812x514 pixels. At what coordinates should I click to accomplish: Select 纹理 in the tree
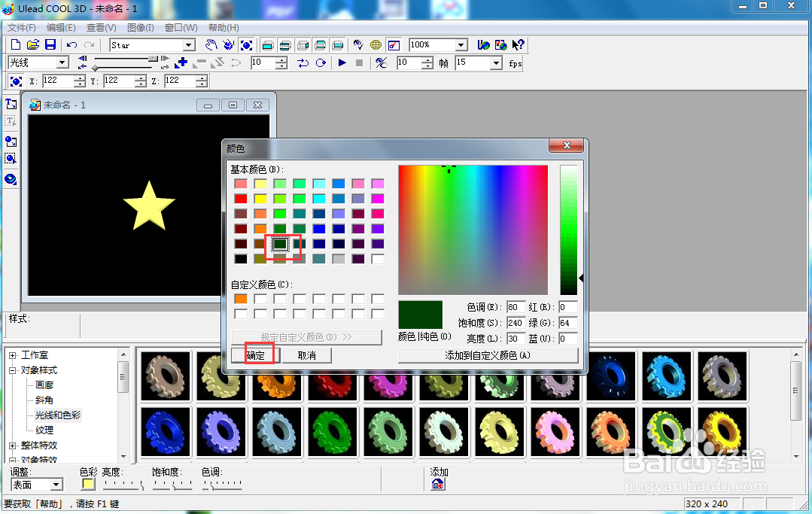tap(44, 430)
